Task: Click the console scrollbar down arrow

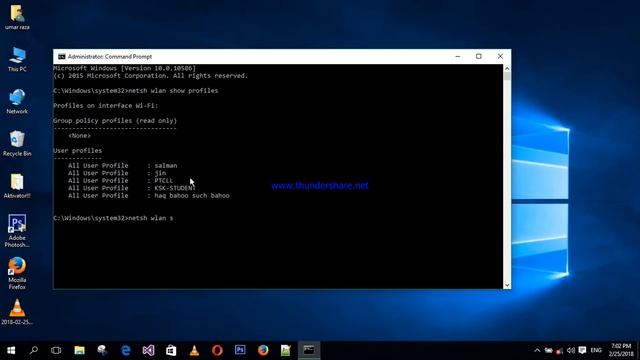Action: coord(507,285)
